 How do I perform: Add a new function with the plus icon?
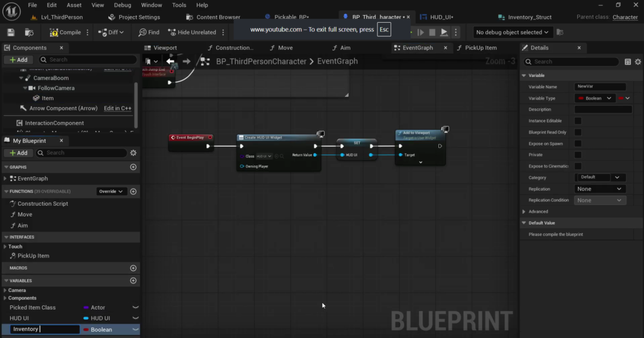point(133,191)
